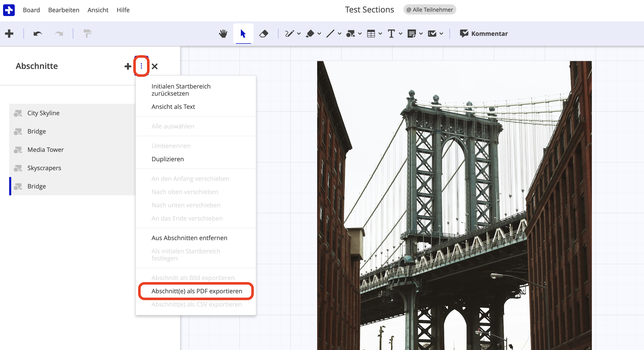The image size is (644, 350).
Task: Expand the shapes tool dropdown arrow
Action: coord(360,34)
